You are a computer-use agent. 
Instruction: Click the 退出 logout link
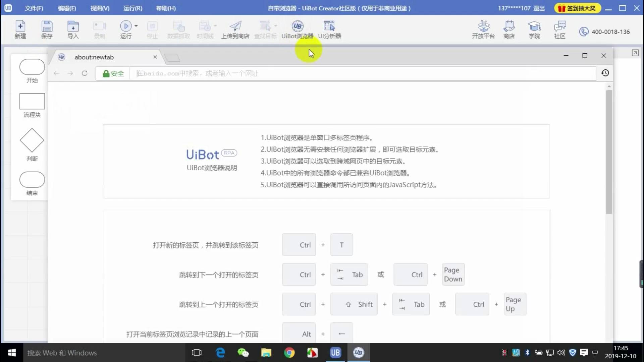539,8
